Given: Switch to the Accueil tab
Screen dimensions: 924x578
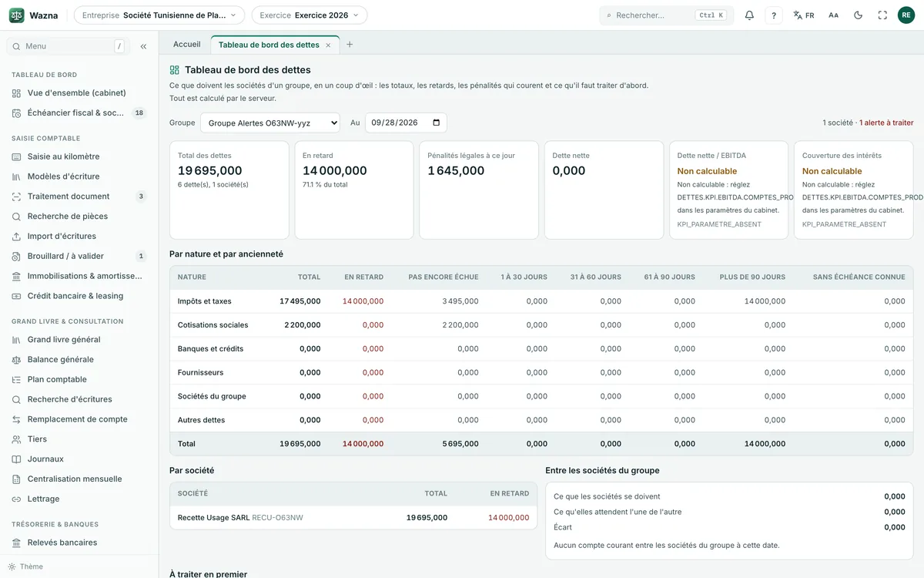Looking at the screenshot, I should (x=187, y=45).
